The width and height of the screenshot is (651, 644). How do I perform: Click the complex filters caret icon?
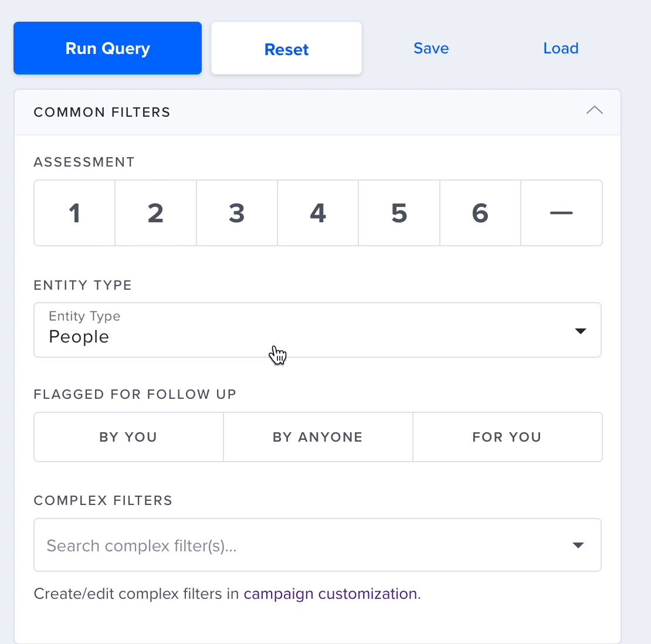pos(578,545)
